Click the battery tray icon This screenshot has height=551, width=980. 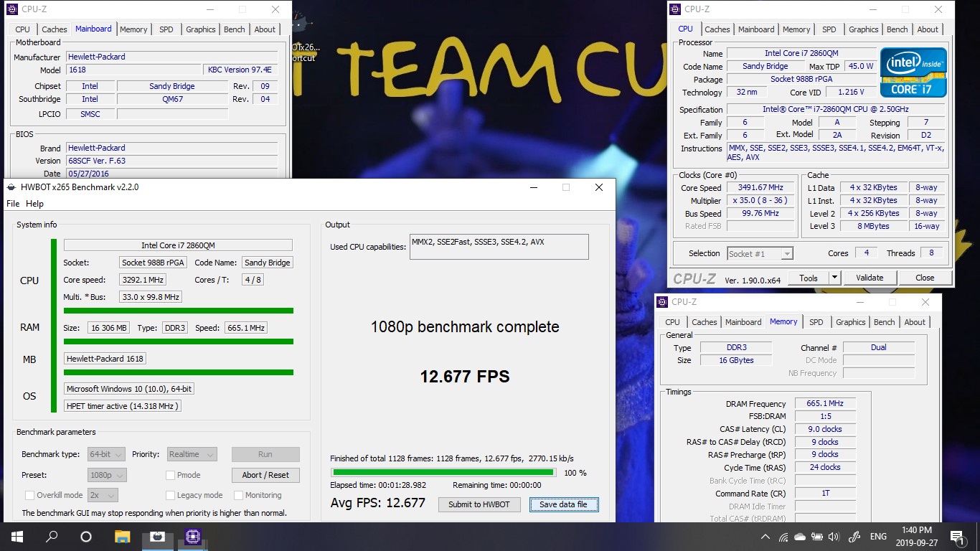pos(816,537)
